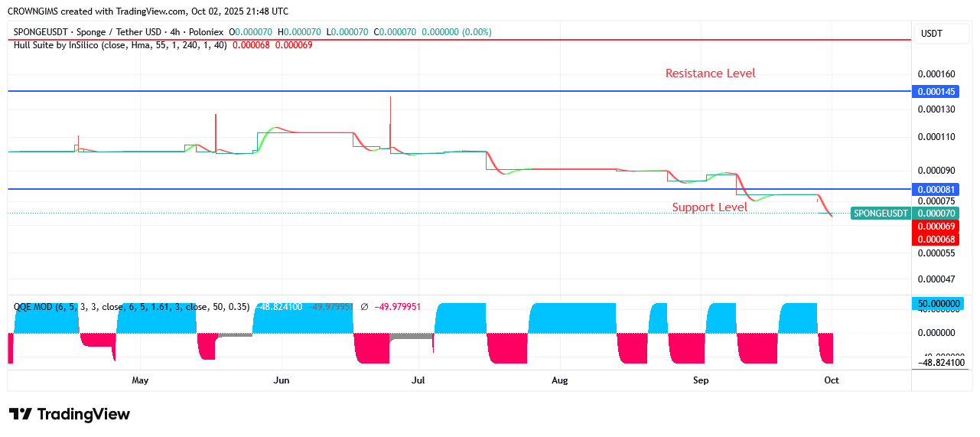The image size is (980, 437).
Task: Click the May label on the time axis
Action: pyautogui.click(x=140, y=380)
